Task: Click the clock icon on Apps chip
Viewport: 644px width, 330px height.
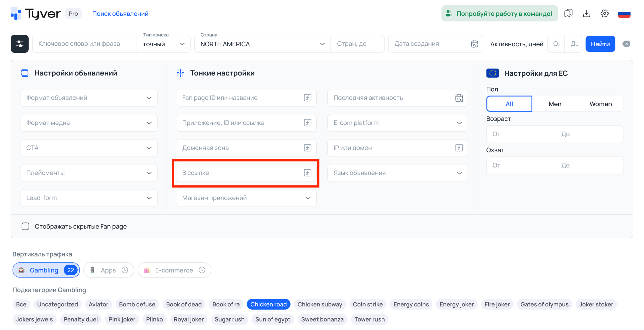Action: [x=125, y=270]
